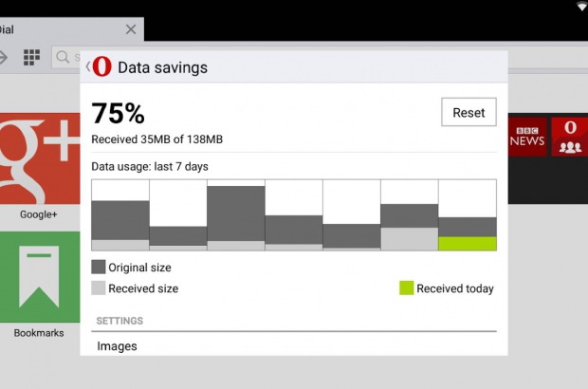Screen dimensions: 588x389
Task: Click the Original size dark gray swatch
Action: point(99,267)
